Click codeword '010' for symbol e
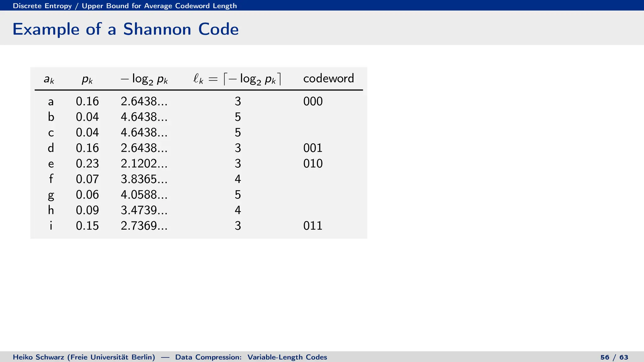Viewport: 644px width, 362px height. [x=313, y=163]
